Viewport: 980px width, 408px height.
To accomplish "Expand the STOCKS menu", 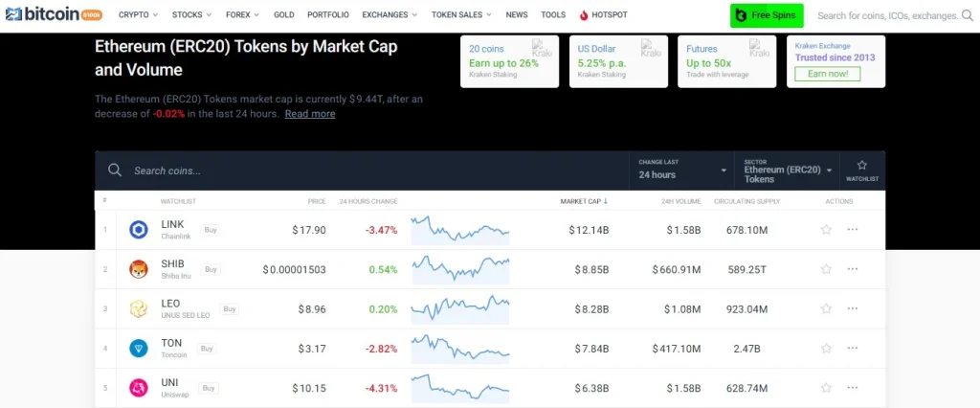I will [191, 15].
